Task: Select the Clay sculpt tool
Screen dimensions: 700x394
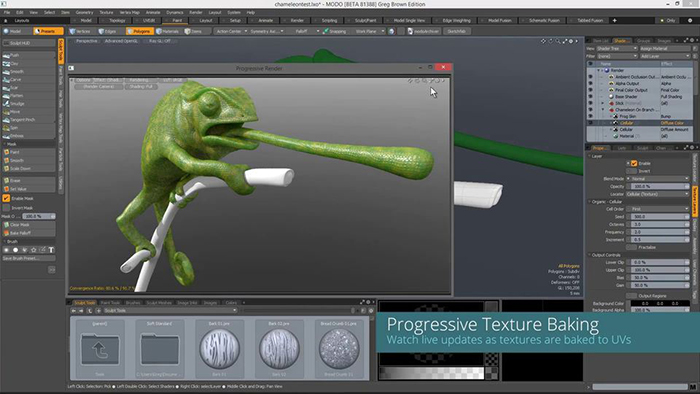Action: click(x=29, y=63)
